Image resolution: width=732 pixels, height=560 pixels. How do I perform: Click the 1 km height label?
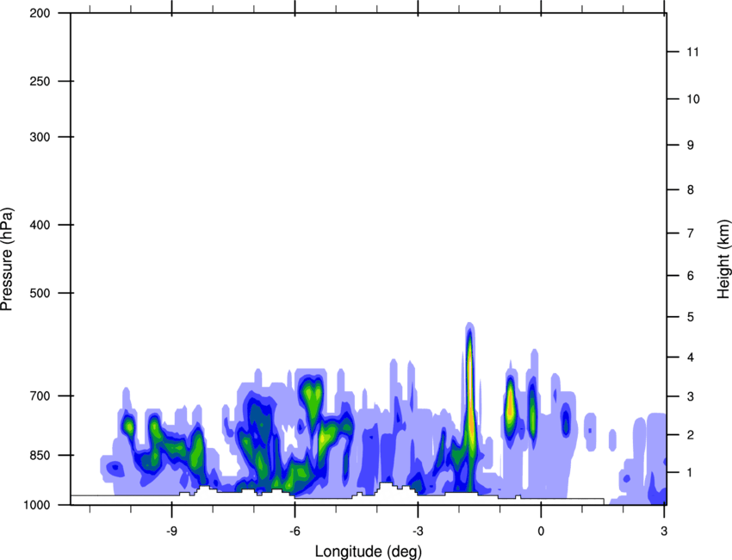tap(690, 473)
